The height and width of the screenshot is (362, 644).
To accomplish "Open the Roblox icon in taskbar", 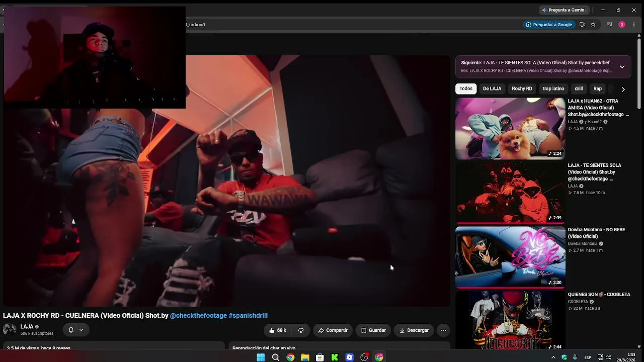I will (x=350, y=357).
